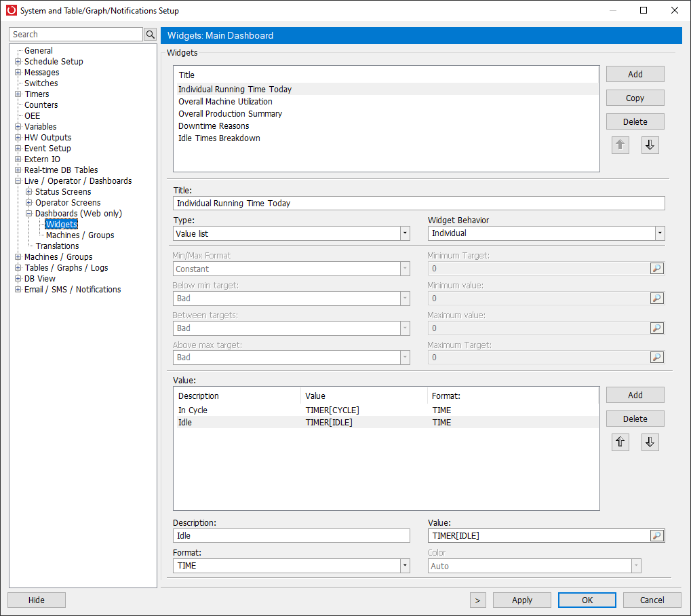This screenshot has height=616, width=691.
Task: Select General in the tree
Action: (x=39, y=51)
